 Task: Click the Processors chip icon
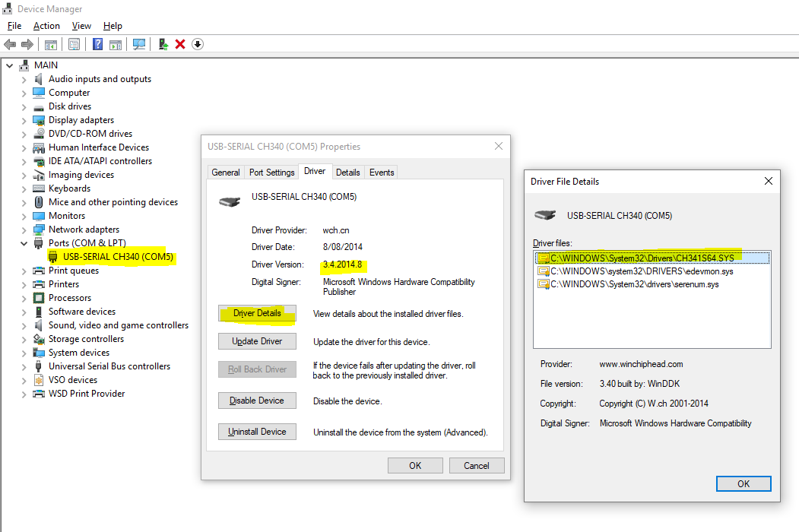[39, 298]
